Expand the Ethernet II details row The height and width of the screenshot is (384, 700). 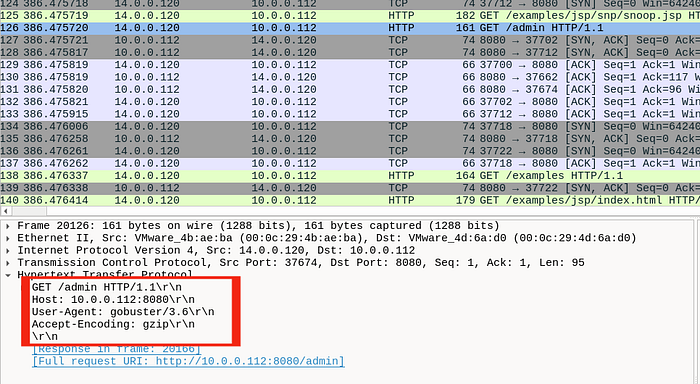[8, 238]
